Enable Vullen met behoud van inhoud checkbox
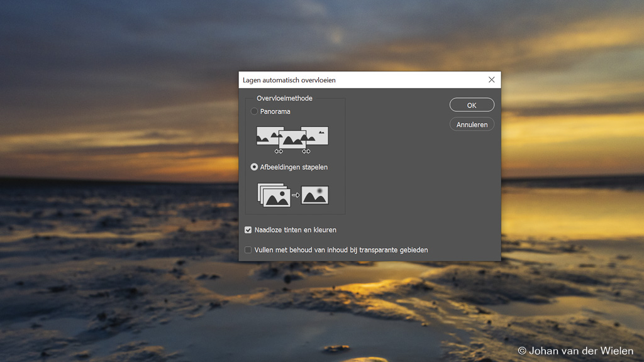The width and height of the screenshot is (644, 362). [248, 250]
